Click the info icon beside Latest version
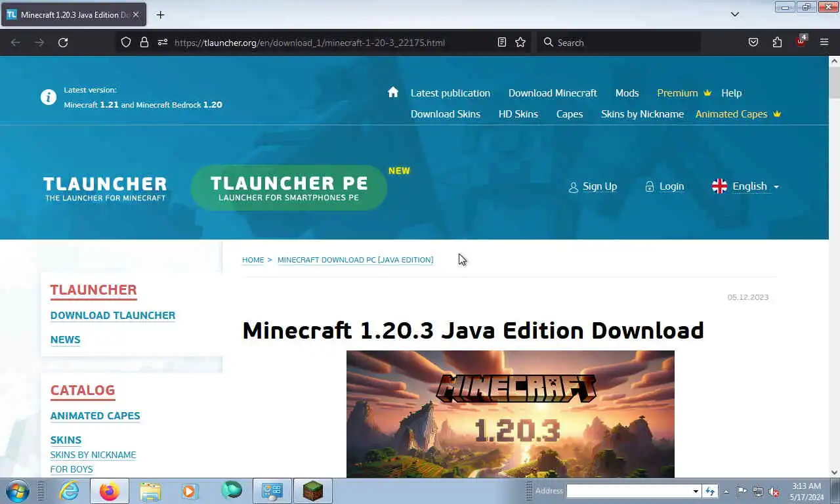This screenshot has height=504, width=840. coord(48,97)
